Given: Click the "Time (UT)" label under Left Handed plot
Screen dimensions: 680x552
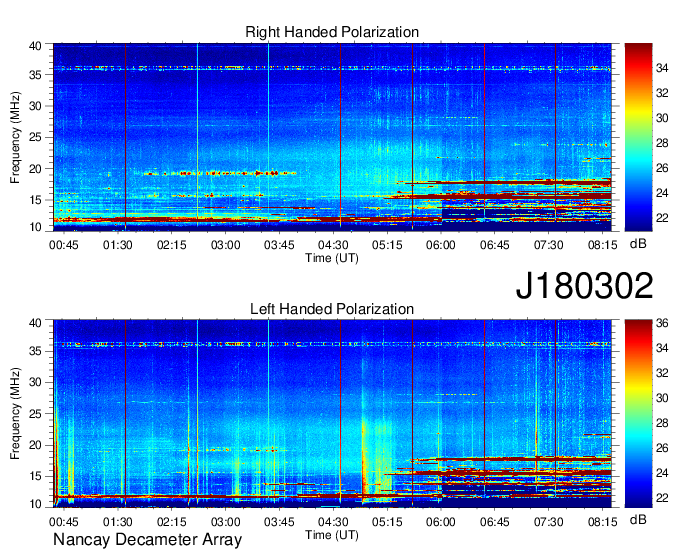Looking at the screenshot, I should coord(332,535).
